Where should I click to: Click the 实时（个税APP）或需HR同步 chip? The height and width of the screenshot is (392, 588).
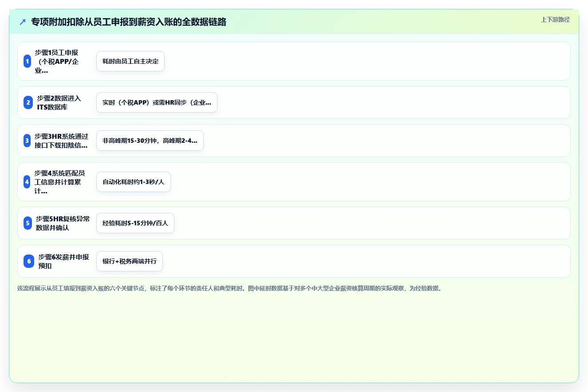157,102
